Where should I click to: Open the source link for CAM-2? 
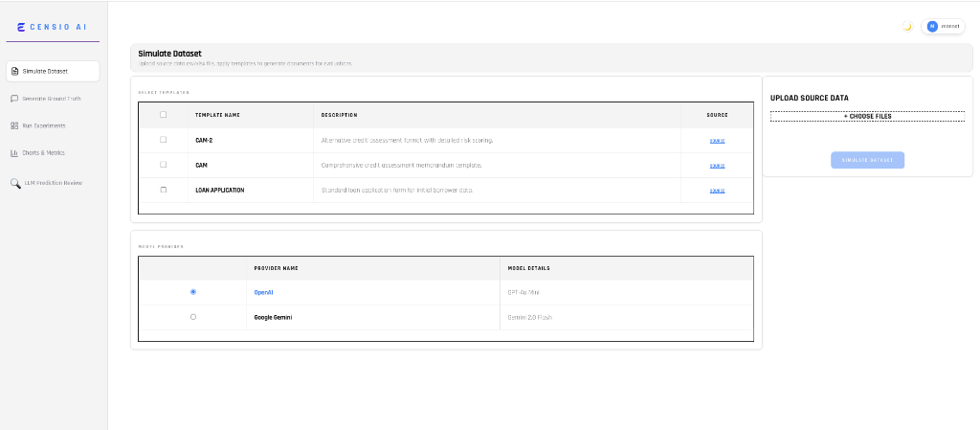pos(717,141)
